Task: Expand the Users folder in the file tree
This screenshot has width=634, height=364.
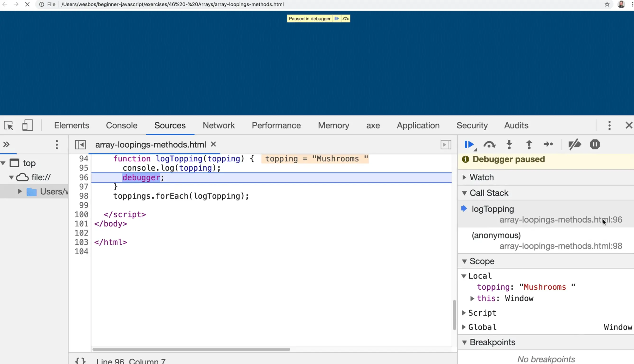Action: (20, 191)
